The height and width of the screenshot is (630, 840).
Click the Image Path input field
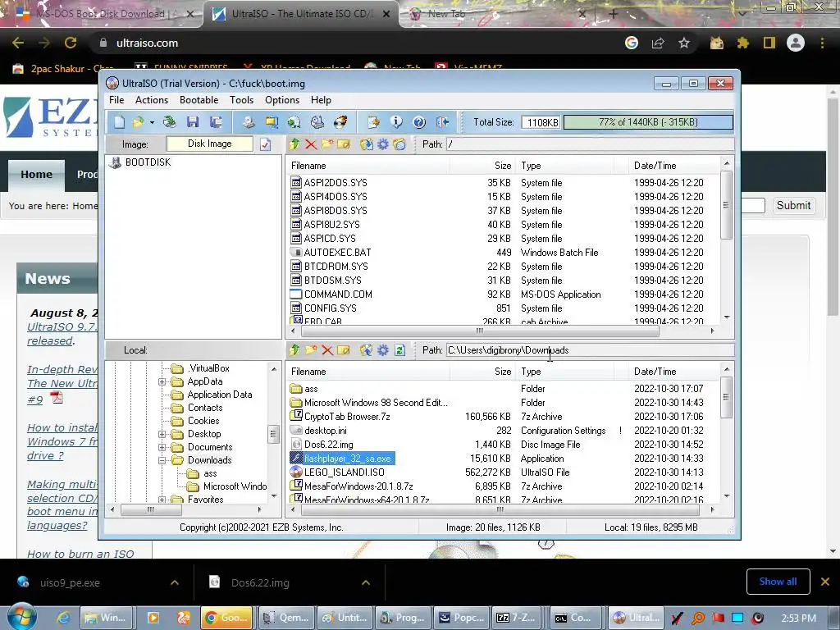coord(590,144)
